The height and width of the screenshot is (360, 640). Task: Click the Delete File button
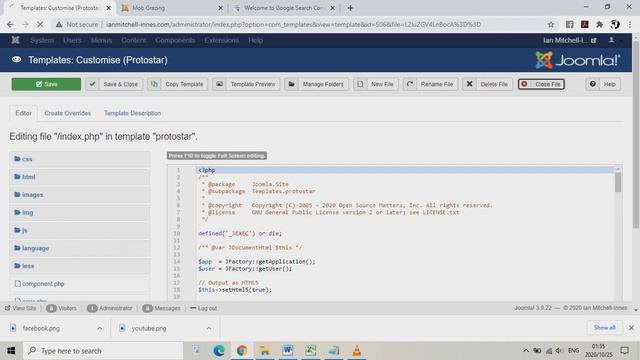[488, 84]
